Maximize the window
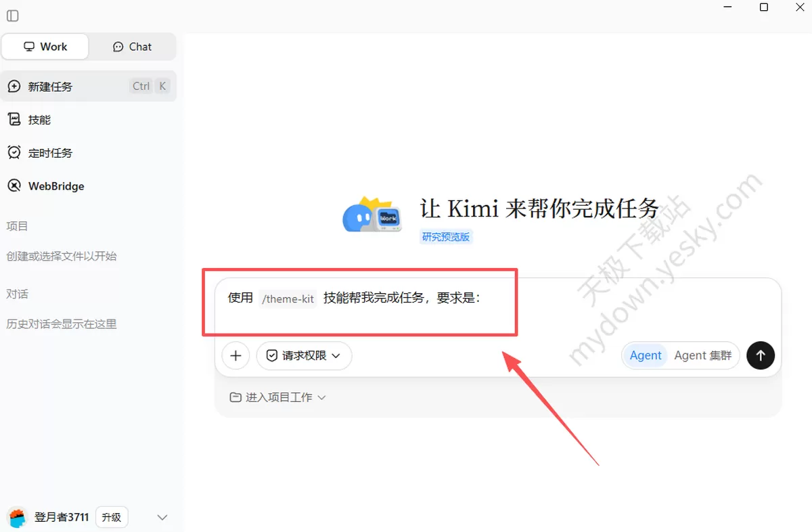The image size is (812, 532). (x=763, y=7)
